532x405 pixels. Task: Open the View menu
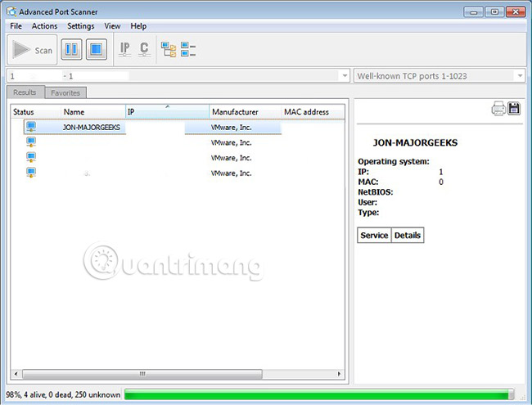point(112,26)
